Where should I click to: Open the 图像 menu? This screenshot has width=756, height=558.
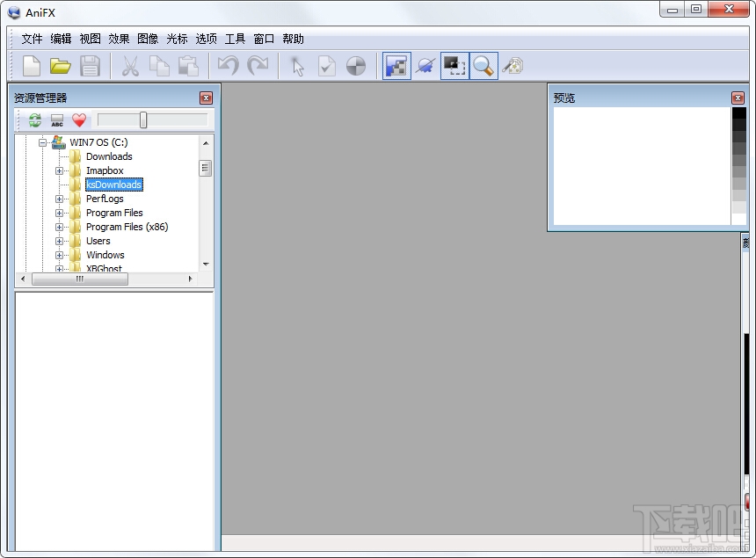(148, 39)
